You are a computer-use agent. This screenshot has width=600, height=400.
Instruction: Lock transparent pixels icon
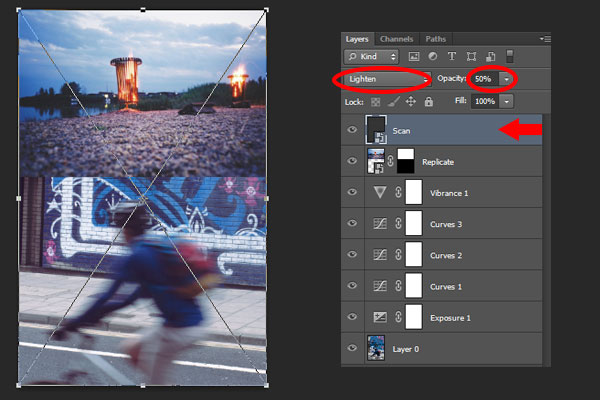[x=376, y=102]
